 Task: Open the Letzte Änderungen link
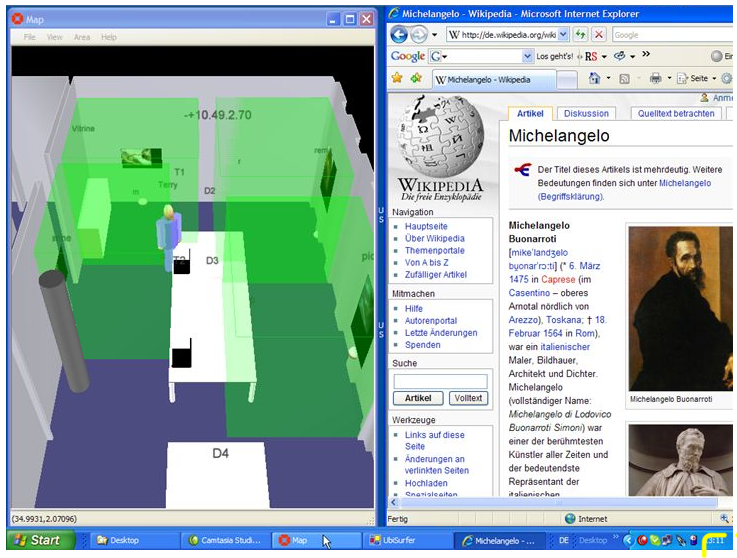click(441, 333)
